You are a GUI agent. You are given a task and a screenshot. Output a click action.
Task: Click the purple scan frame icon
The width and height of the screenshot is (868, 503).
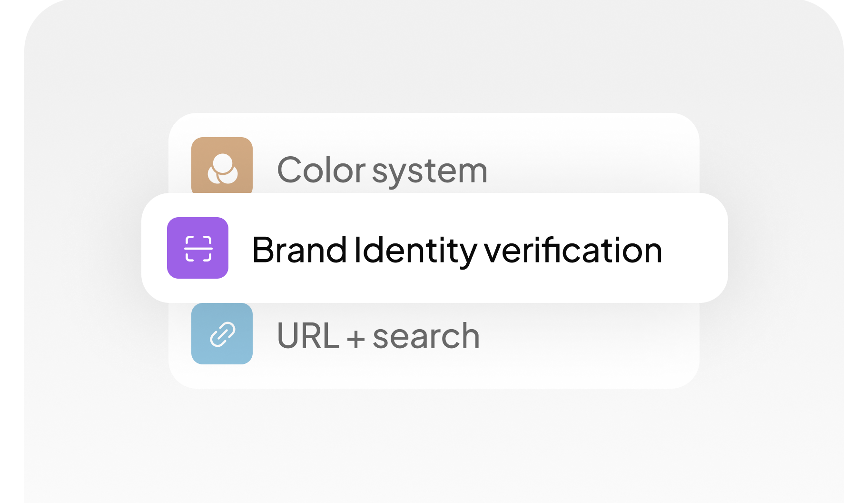pyautogui.click(x=198, y=248)
